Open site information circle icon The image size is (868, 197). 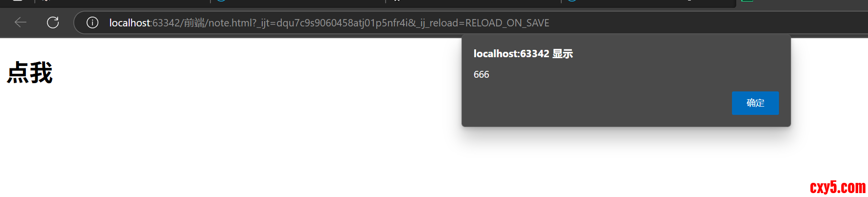[92, 22]
